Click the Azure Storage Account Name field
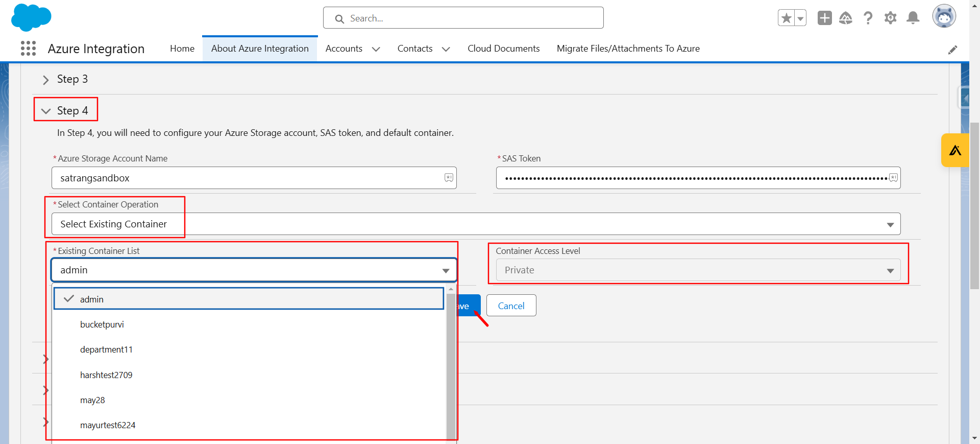The image size is (980, 444). point(254,178)
